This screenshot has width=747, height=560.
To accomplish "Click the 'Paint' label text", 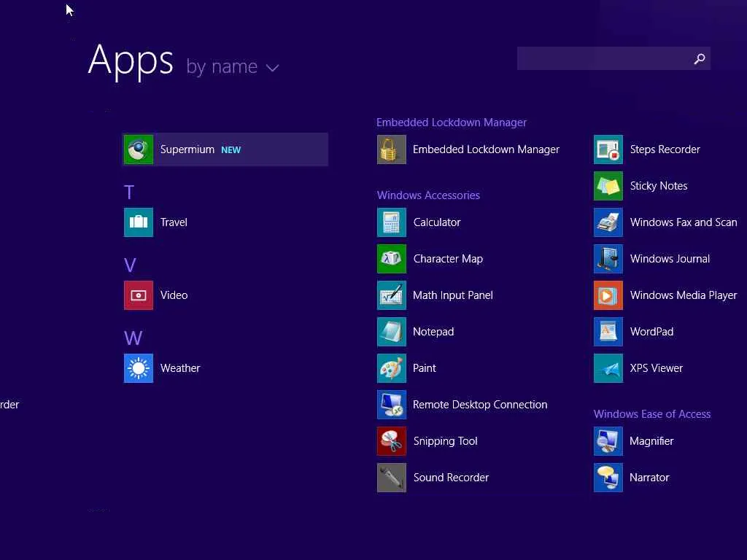I will (x=424, y=368).
